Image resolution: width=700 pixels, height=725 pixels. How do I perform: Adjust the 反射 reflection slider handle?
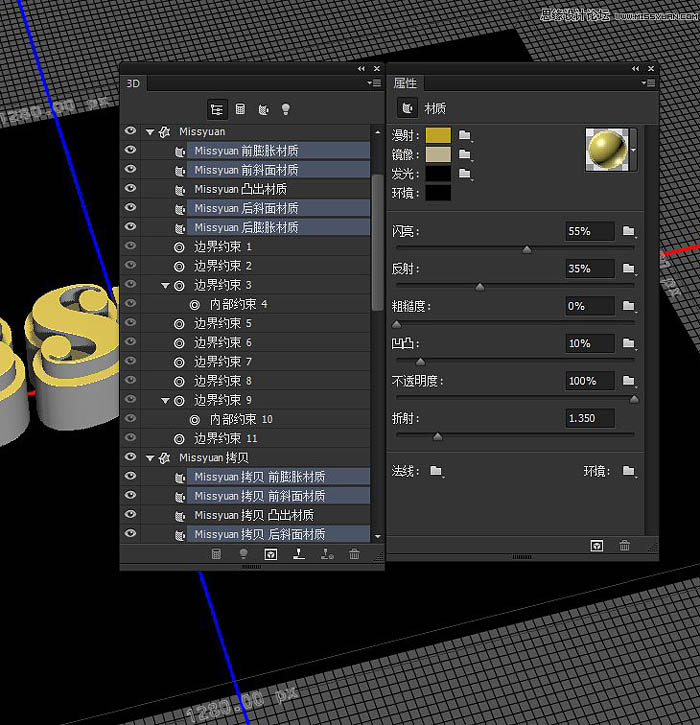tap(480, 287)
